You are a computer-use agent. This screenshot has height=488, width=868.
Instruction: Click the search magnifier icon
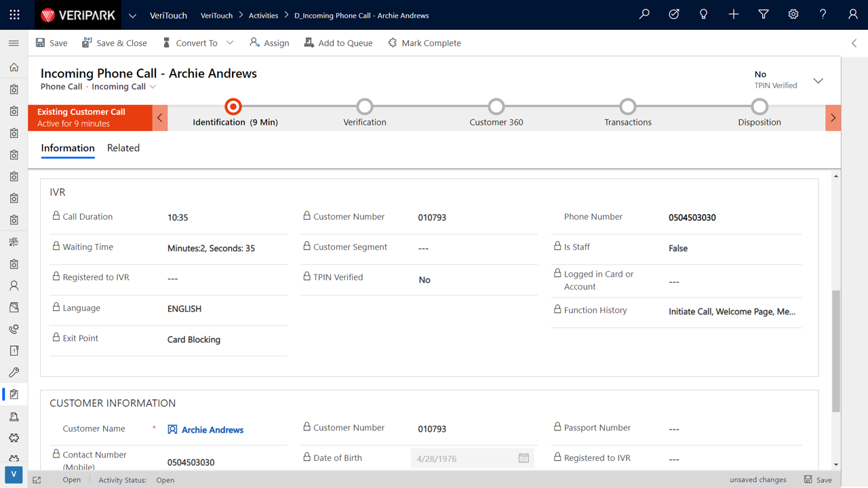coord(644,14)
